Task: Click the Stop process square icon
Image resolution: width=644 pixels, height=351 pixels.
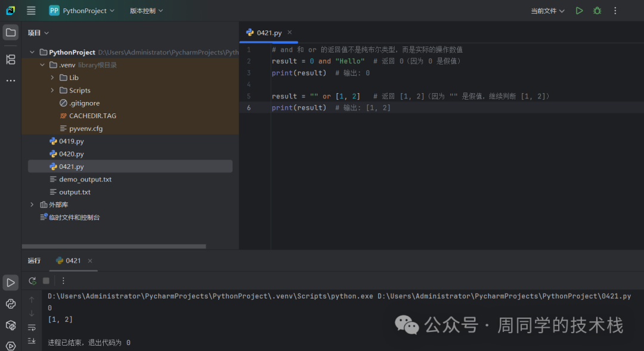Action: (46, 281)
